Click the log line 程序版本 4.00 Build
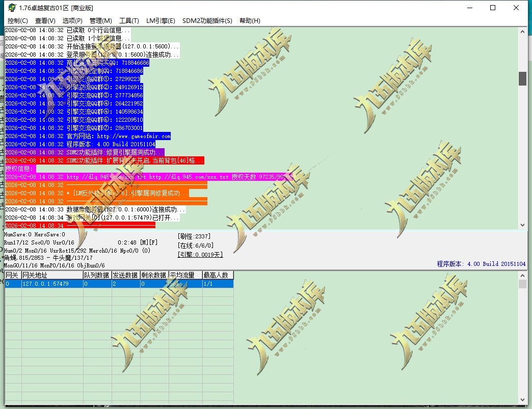Image resolution: width=532 pixels, height=409 pixels. click(x=80, y=144)
